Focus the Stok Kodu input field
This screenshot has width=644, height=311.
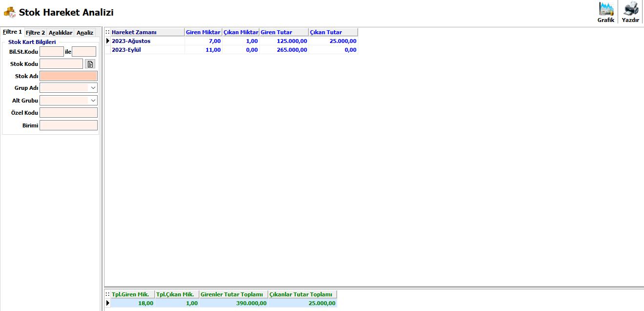62,64
